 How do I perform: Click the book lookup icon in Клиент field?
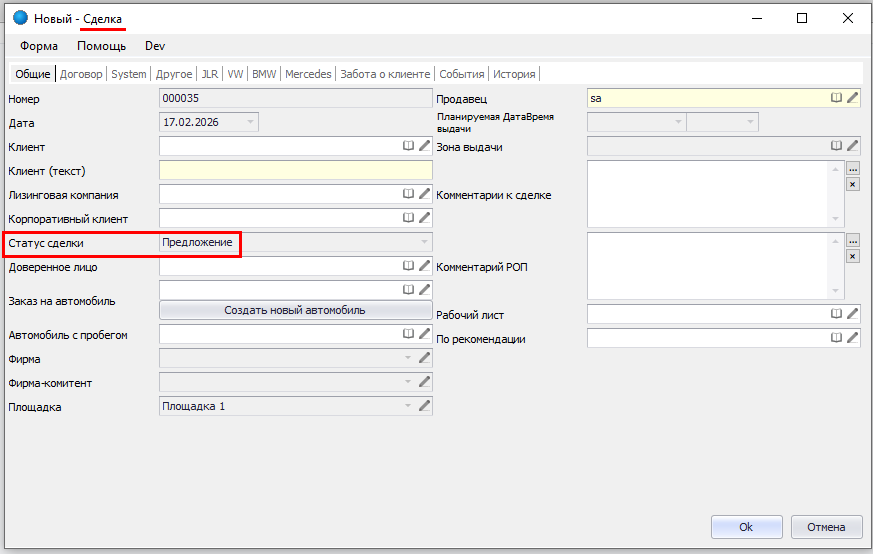pyautogui.click(x=408, y=146)
